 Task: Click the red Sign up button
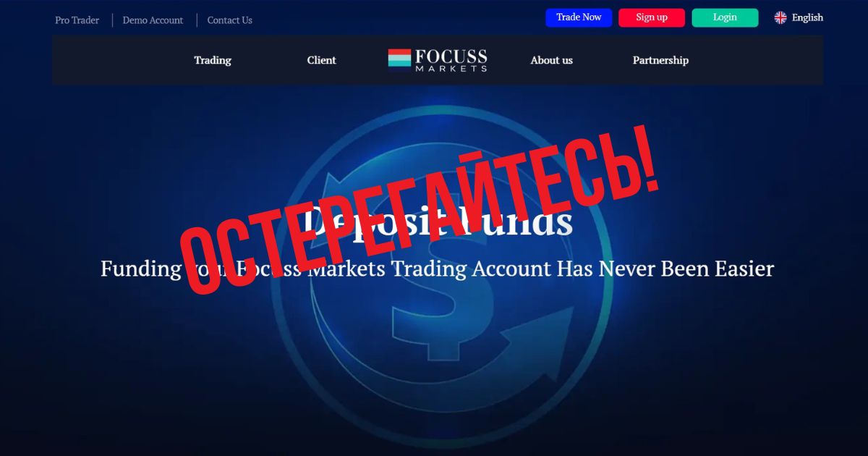(652, 17)
